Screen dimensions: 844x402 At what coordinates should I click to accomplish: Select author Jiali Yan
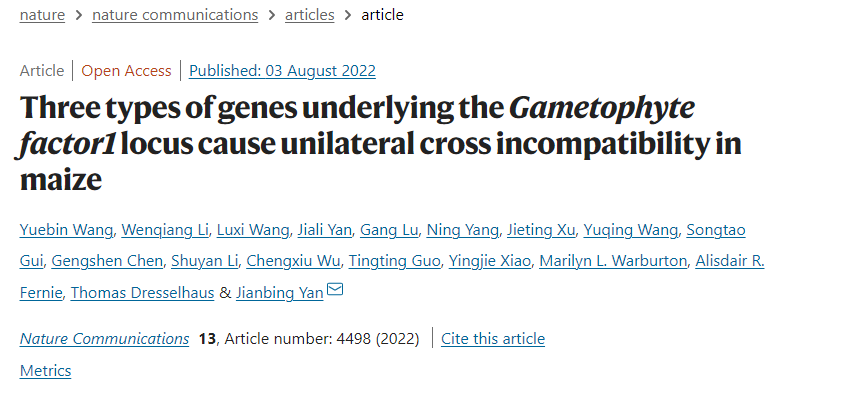(325, 230)
